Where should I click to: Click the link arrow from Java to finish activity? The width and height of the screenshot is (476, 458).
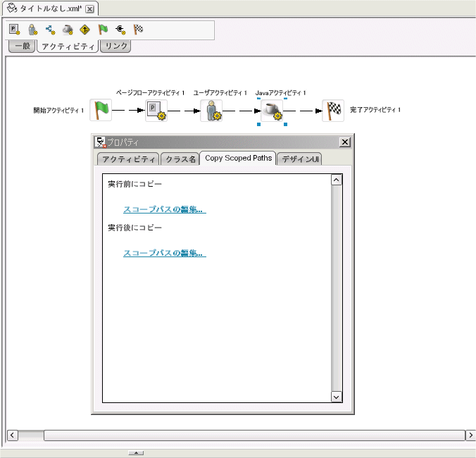303,111
